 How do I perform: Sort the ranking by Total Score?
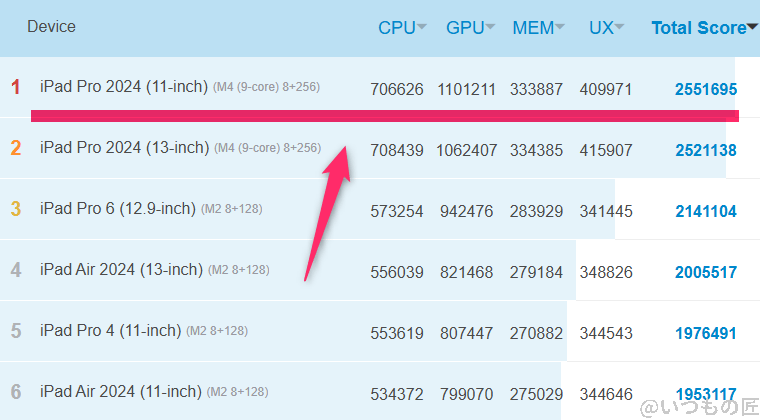[x=704, y=28]
